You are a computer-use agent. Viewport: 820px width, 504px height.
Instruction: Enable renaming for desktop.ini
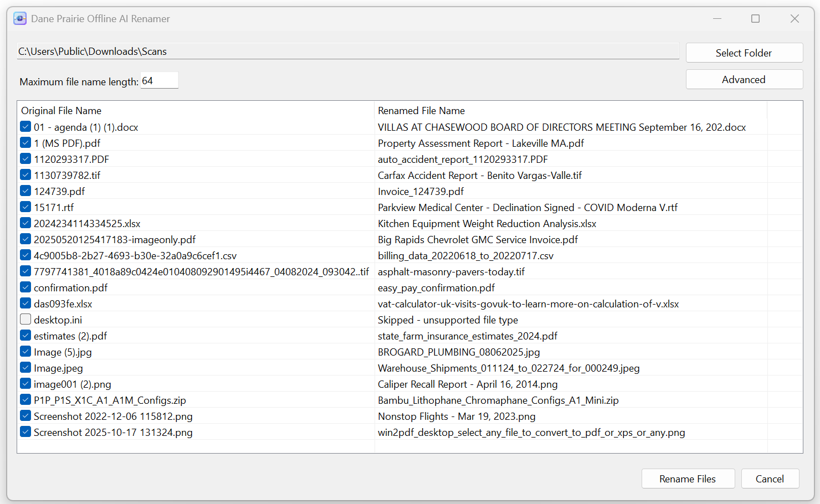[25, 319]
